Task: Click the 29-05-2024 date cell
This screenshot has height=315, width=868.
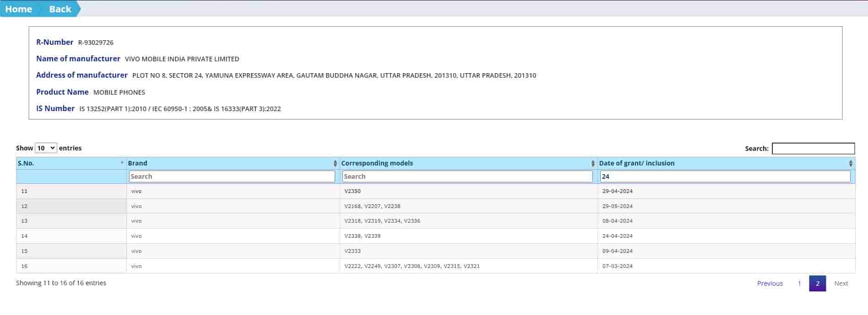Action: [x=617, y=206]
